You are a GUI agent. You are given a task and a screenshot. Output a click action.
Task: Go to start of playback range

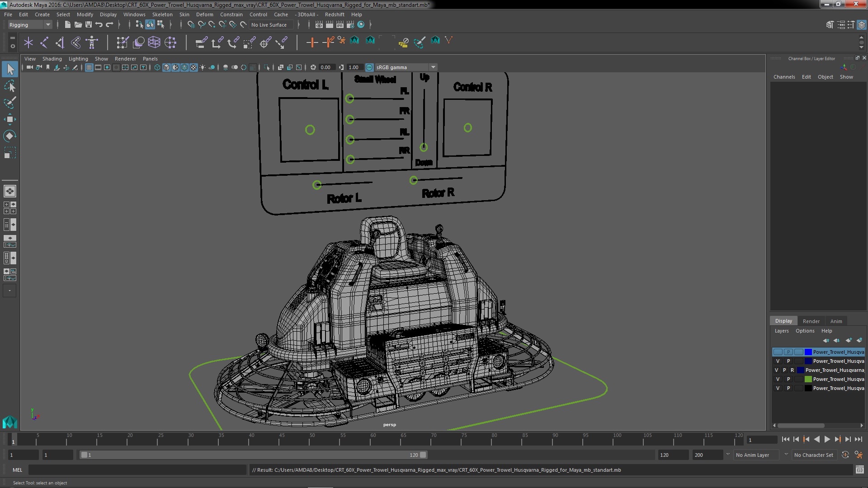[785, 439]
